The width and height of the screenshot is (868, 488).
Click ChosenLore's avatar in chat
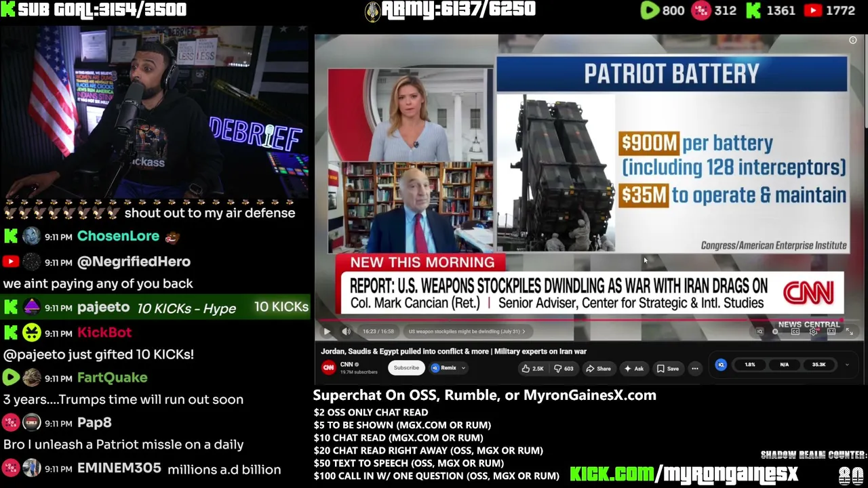pos(31,236)
